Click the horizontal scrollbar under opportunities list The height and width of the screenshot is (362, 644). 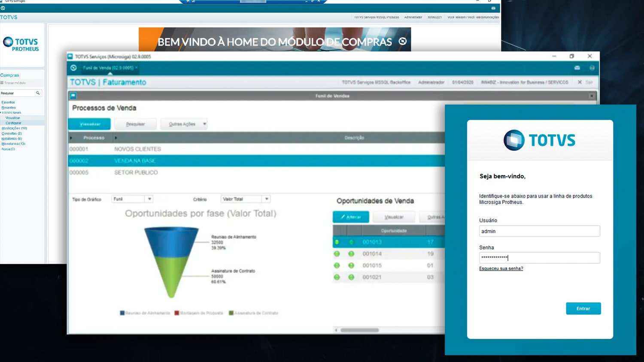(x=360, y=330)
